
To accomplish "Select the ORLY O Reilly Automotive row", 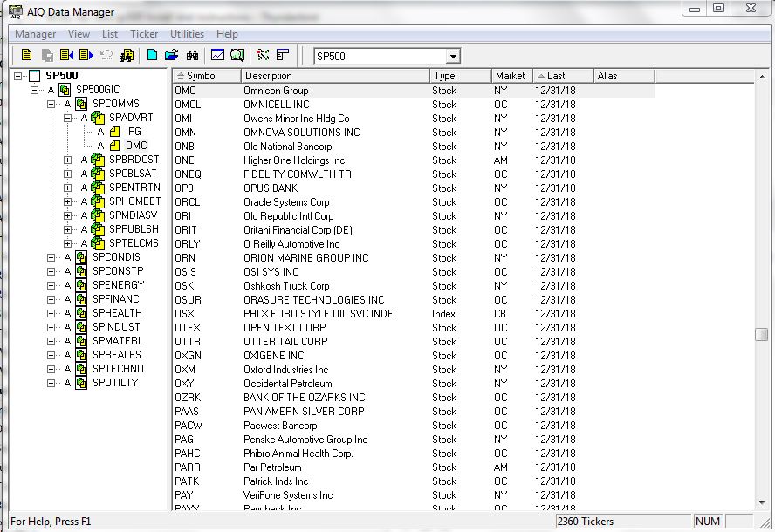I will click(415, 244).
